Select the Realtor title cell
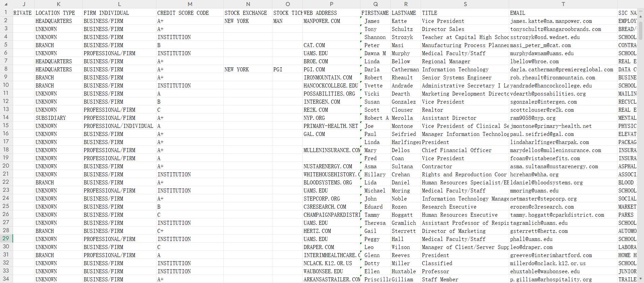 pyautogui.click(x=465, y=109)
